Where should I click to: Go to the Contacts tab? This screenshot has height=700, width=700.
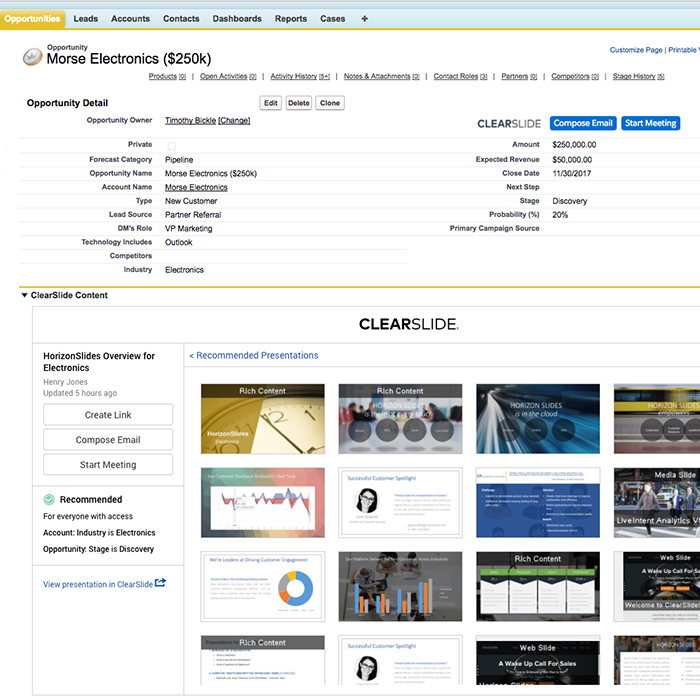tap(181, 19)
